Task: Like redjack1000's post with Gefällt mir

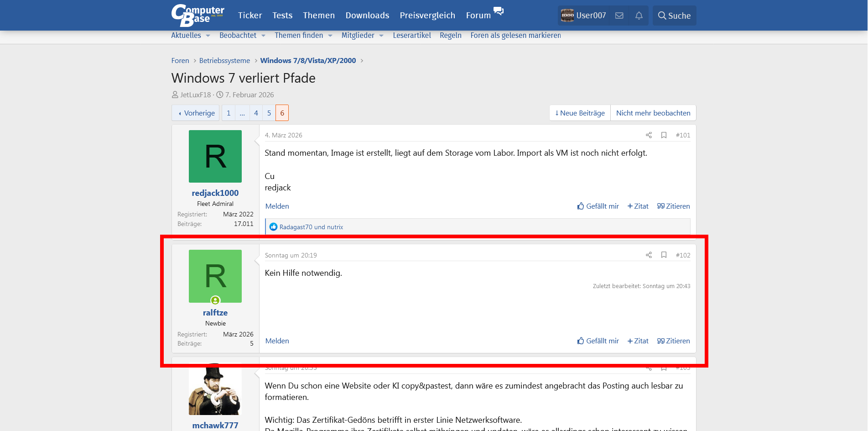Action: pyautogui.click(x=598, y=206)
